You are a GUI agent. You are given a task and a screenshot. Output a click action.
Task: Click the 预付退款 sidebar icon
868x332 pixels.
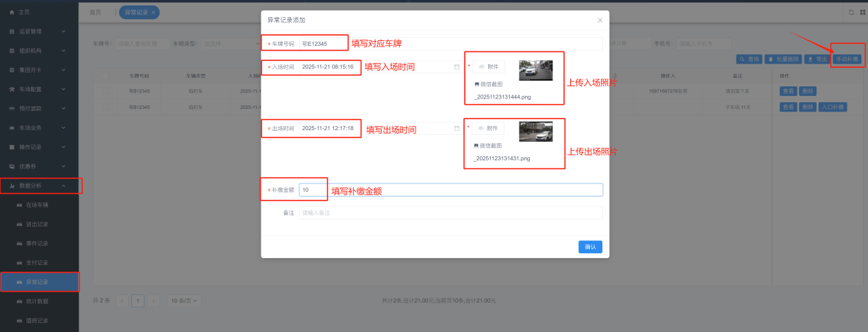(12, 108)
